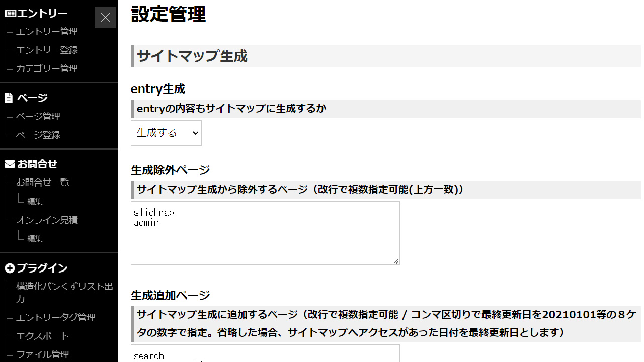Open the entry生成 dropdown showing 生成する
644x362 pixels.
[166, 133]
